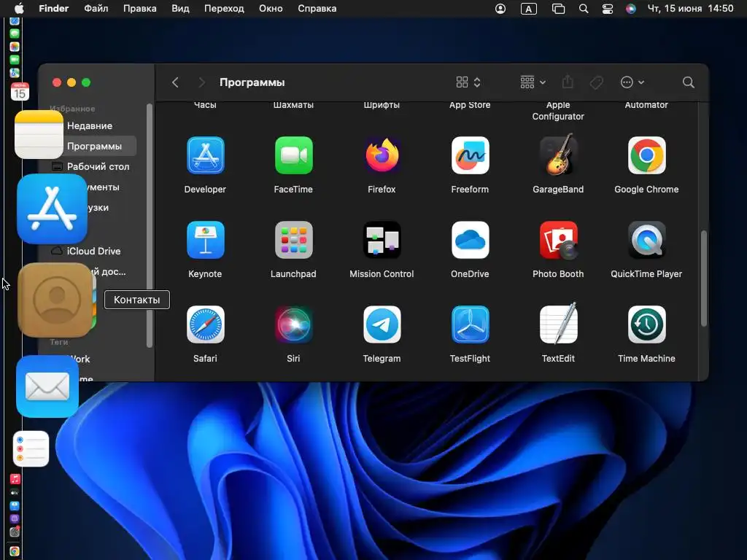This screenshot has height=560, width=747.
Task: Open the Правка menu
Action: click(139, 9)
